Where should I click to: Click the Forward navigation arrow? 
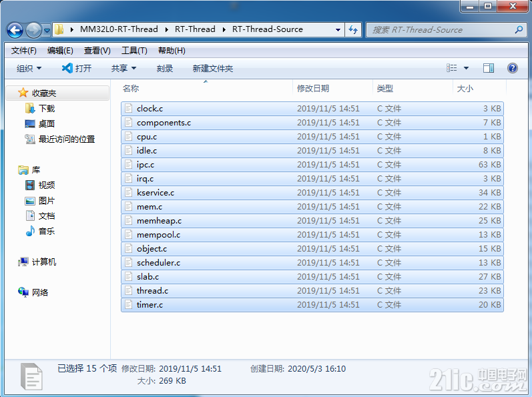click(33, 31)
